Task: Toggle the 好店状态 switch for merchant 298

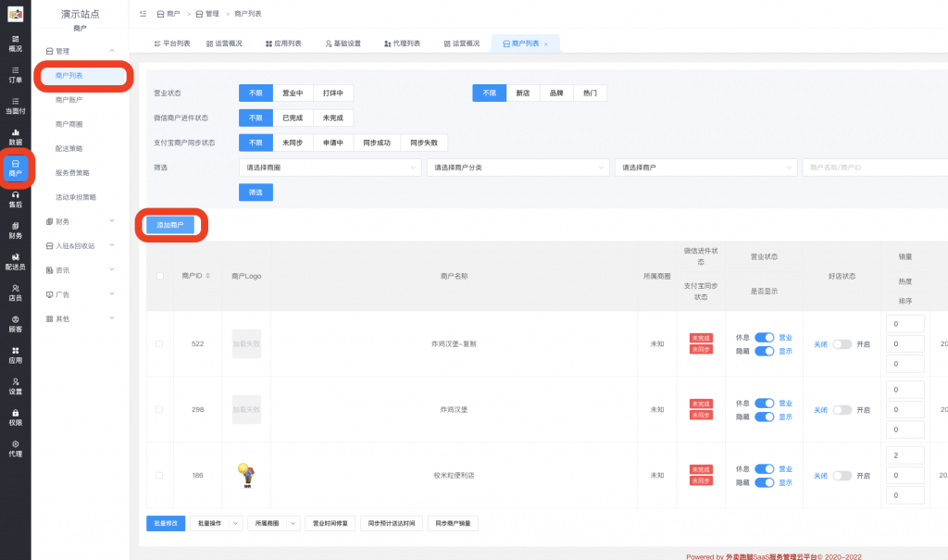Action: [x=842, y=410]
